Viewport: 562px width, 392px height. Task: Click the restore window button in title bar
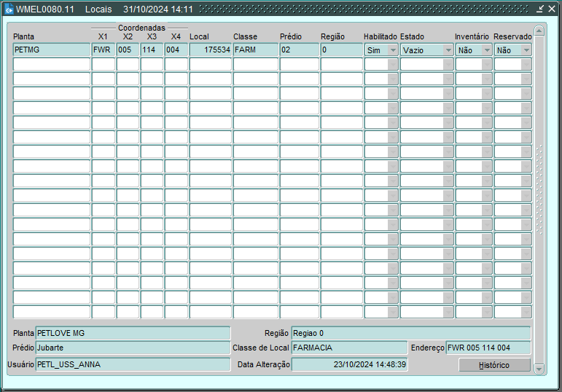tap(539, 9)
